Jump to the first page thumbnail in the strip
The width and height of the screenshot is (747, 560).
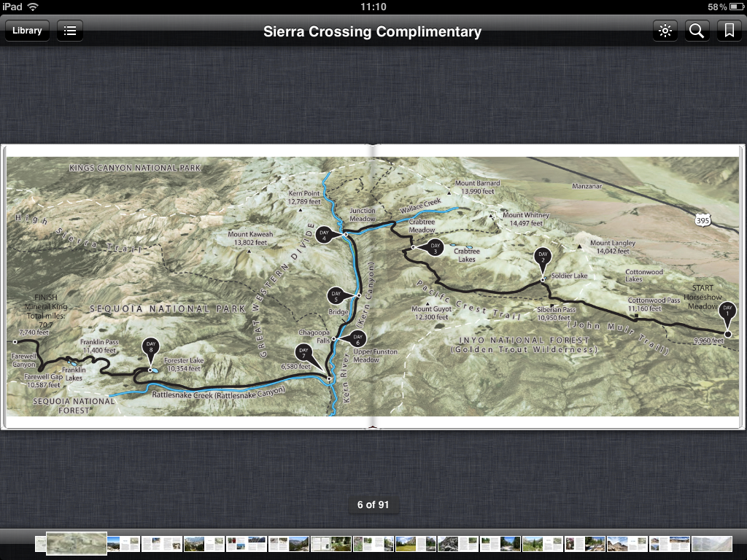(x=41, y=544)
